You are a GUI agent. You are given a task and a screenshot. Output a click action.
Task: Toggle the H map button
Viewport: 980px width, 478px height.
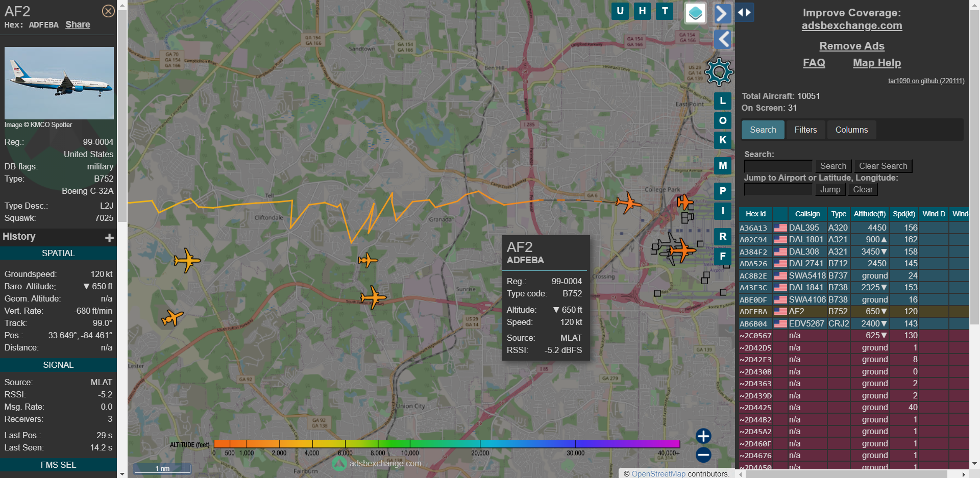(x=642, y=11)
